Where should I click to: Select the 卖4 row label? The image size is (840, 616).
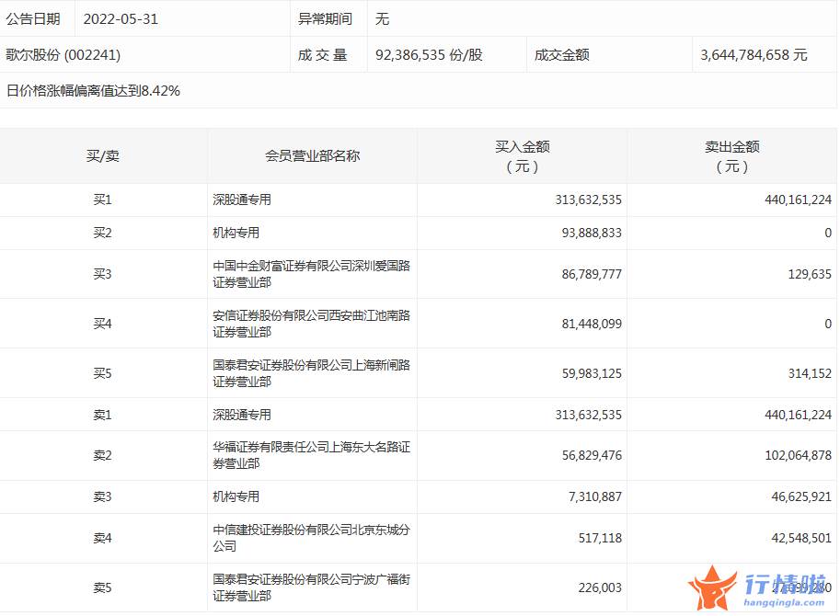(x=103, y=538)
